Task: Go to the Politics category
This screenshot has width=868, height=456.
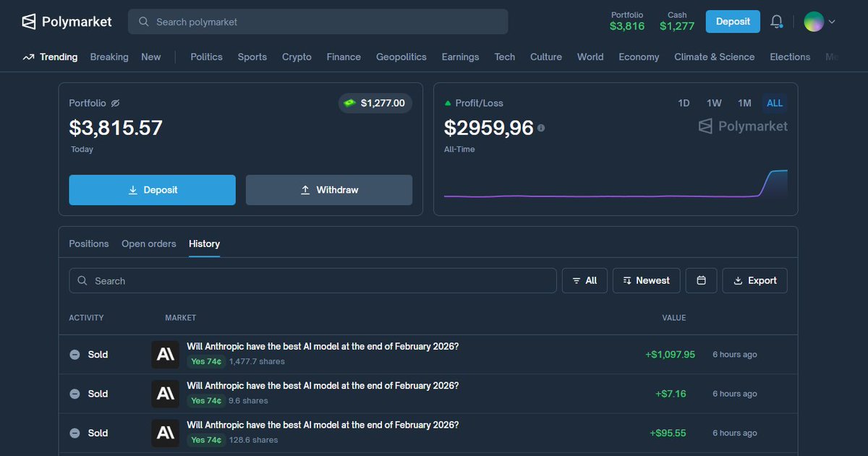Action: 206,57
